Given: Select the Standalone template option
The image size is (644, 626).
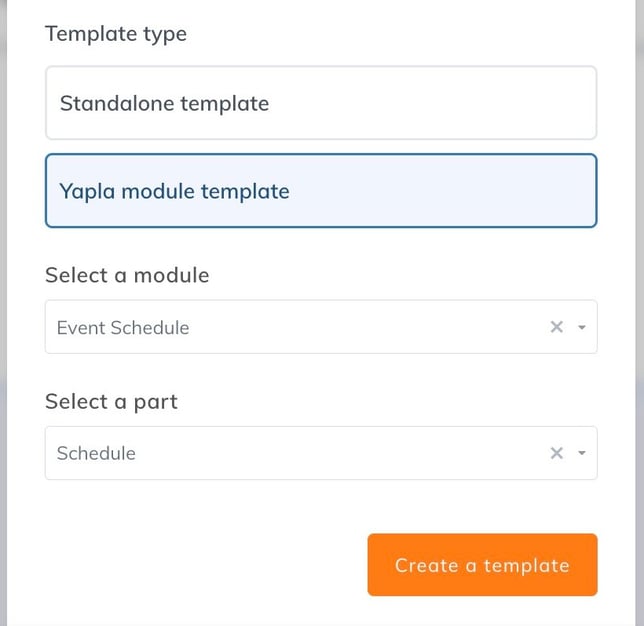Looking at the screenshot, I should (x=321, y=103).
